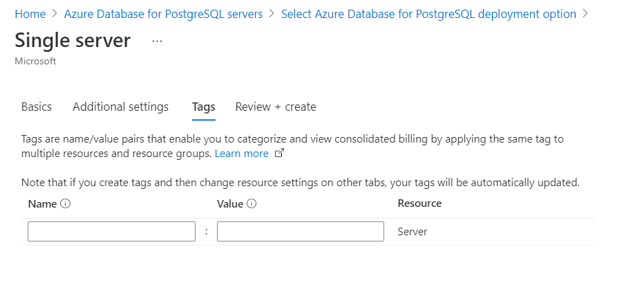
Task: Click the Single server page title
Action: pyautogui.click(x=73, y=40)
